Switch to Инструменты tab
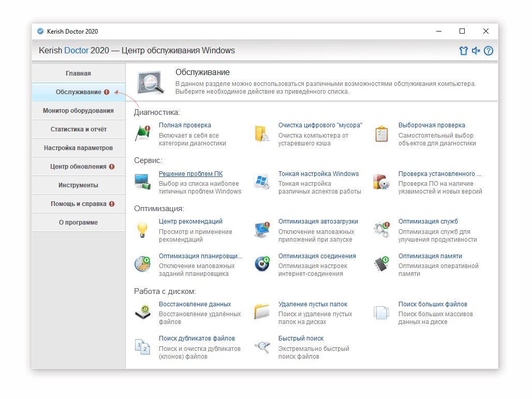Image resolution: width=532 pixels, height=399 pixels. [x=78, y=185]
